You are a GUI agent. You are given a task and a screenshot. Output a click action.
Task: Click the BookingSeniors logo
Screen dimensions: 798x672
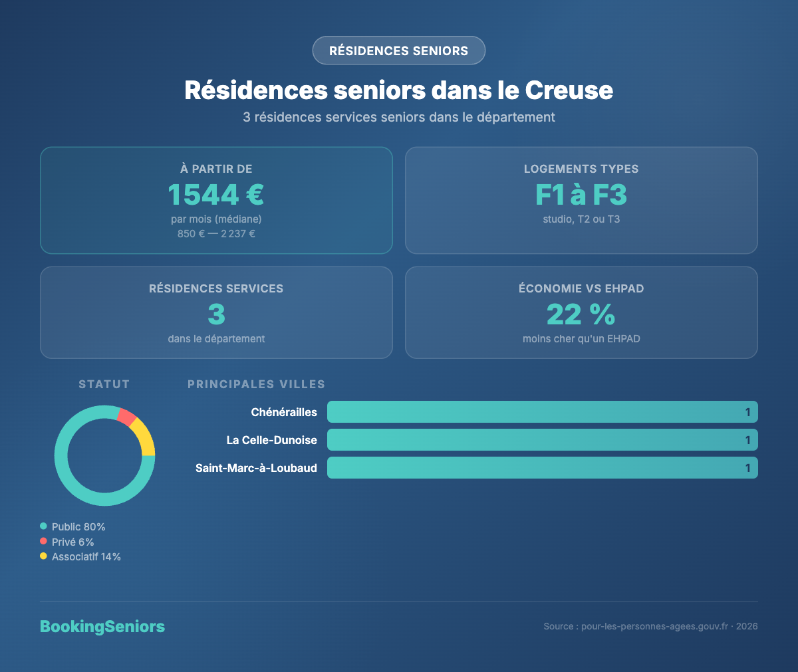tap(102, 626)
